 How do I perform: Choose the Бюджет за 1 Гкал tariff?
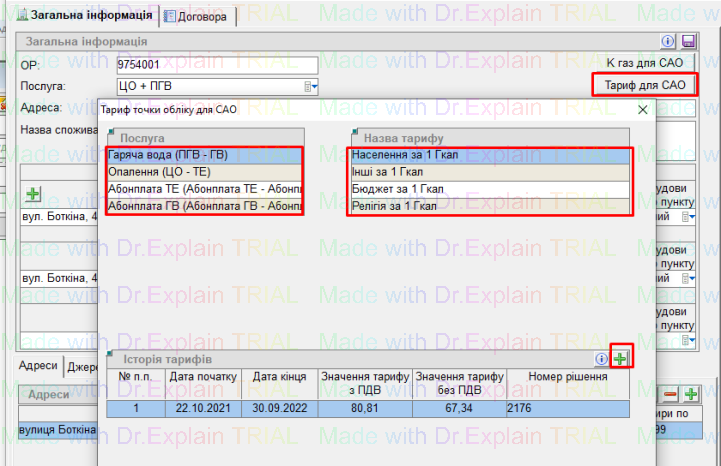490,190
